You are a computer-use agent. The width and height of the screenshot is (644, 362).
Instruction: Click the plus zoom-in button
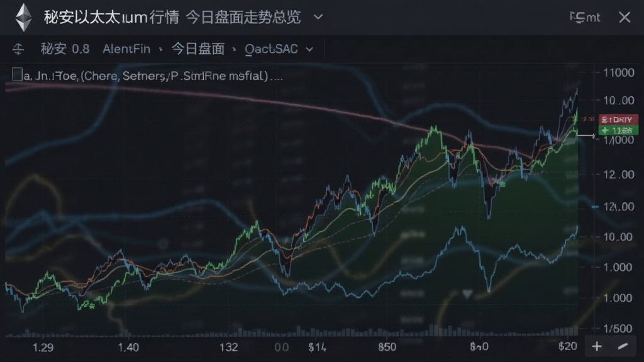[597, 346]
